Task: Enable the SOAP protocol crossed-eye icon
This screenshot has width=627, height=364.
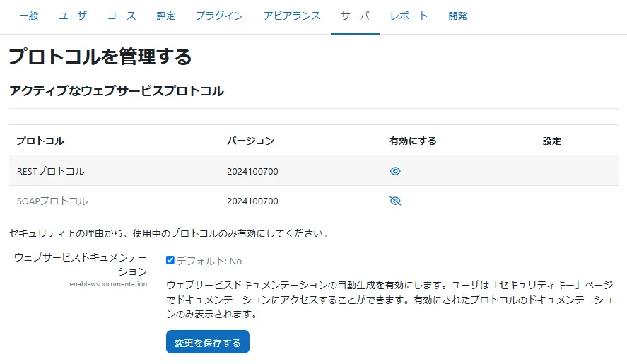Action: coord(395,201)
